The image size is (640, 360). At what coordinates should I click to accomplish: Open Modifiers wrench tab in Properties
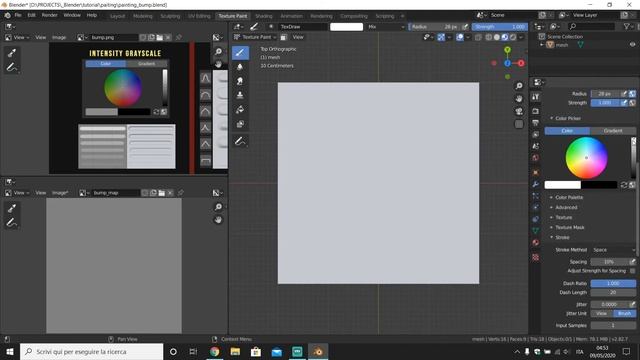tap(536, 184)
